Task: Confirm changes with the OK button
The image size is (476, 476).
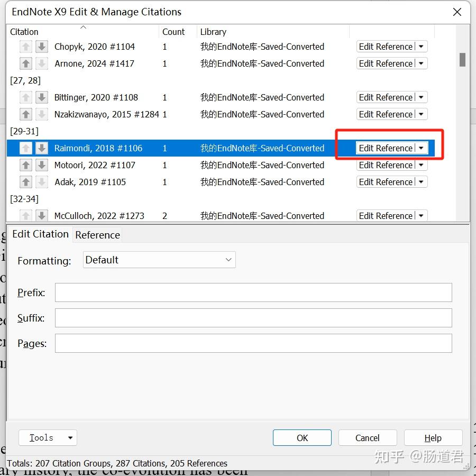Action: pyautogui.click(x=302, y=438)
